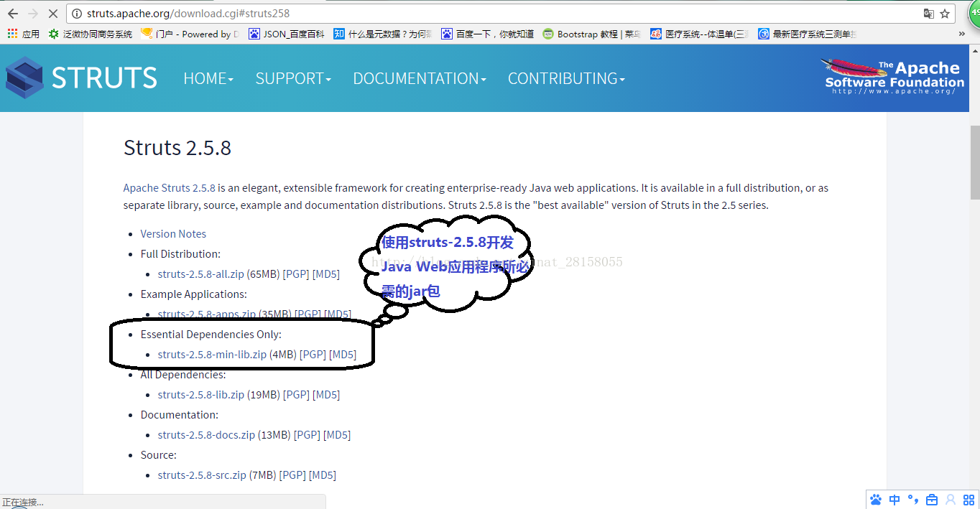
Task: Download struts-2.5.8-all.zip
Action: (x=200, y=274)
